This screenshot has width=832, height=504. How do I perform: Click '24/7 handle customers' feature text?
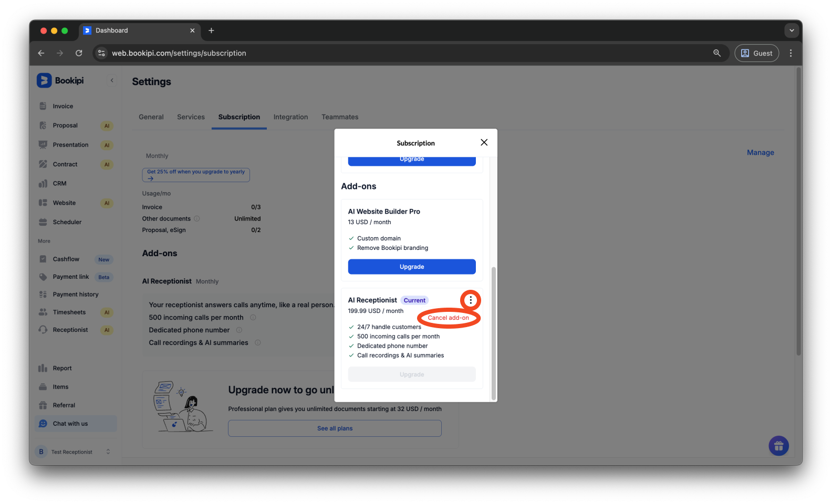click(389, 327)
